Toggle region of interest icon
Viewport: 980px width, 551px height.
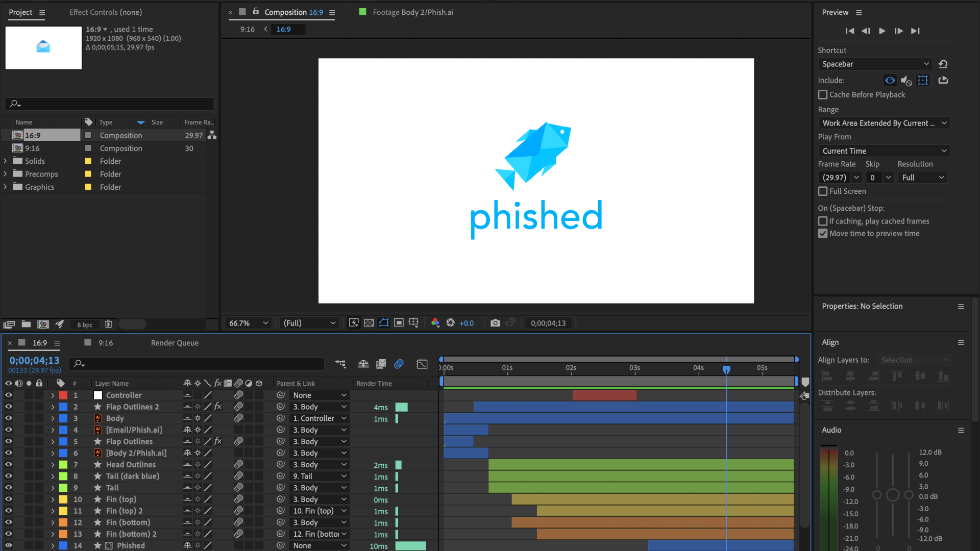pos(399,323)
